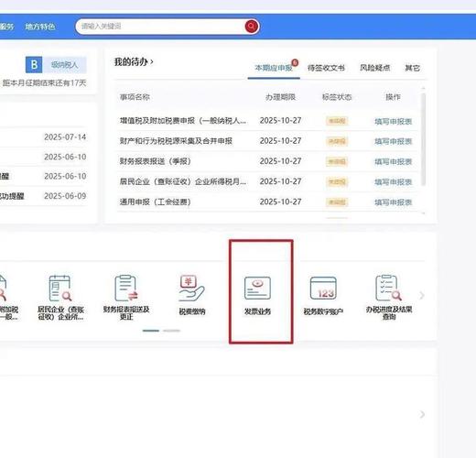Click 标签状态 column header

pyautogui.click(x=337, y=97)
